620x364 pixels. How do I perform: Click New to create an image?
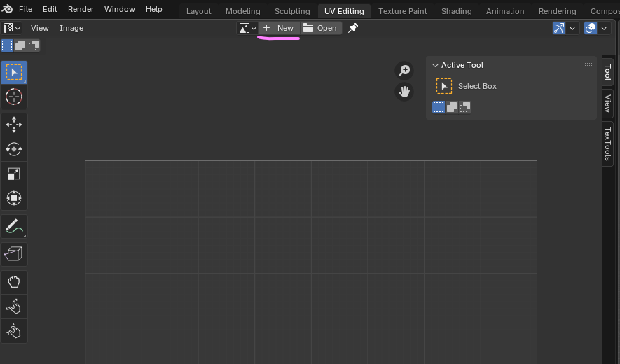point(279,28)
